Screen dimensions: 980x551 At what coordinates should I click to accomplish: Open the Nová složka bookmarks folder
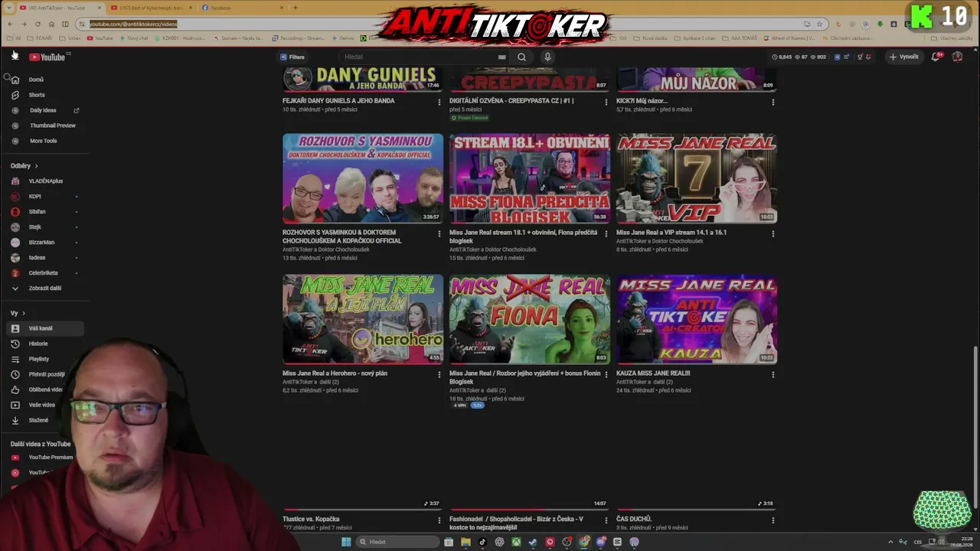649,37
